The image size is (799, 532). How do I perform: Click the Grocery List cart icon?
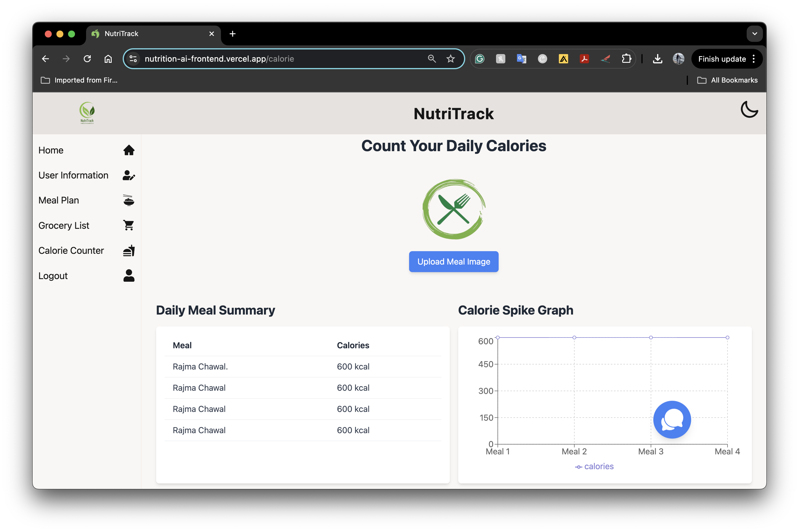tap(129, 225)
